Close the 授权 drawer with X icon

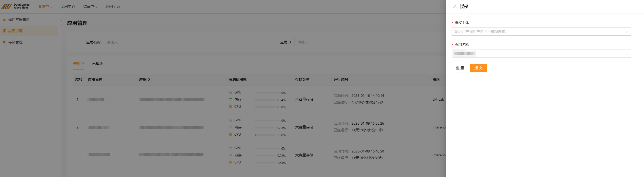[455, 6]
